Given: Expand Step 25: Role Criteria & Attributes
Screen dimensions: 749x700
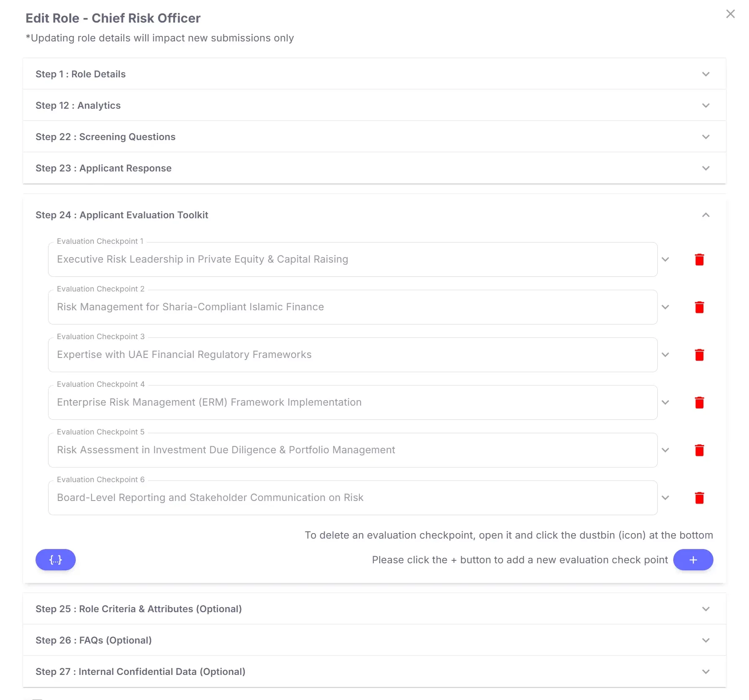Looking at the screenshot, I should point(705,609).
